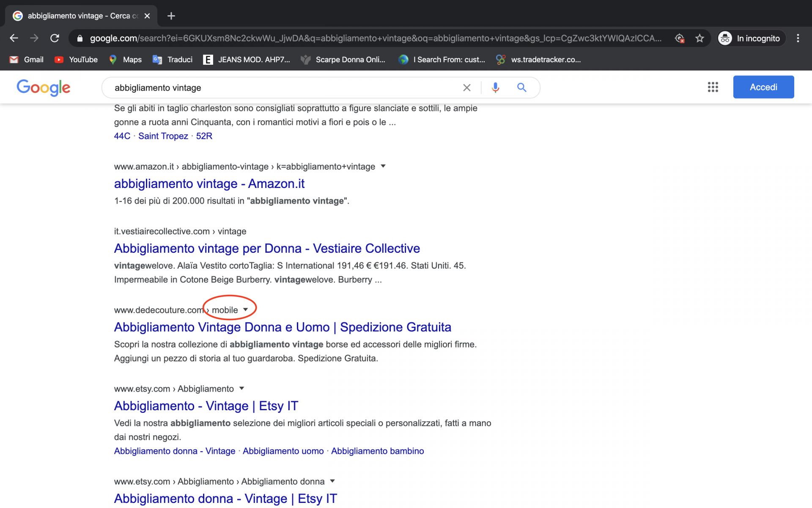Open arrow beside etsy Abbigliamento donna breadcrumb
812x508 pixels.
coord(332,481)
